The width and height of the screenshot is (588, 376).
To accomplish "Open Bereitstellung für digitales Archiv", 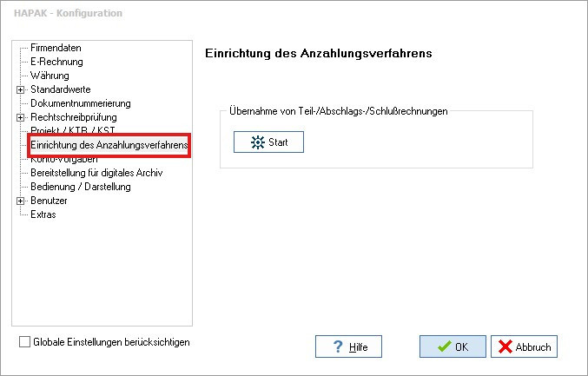I will (96, 173).
